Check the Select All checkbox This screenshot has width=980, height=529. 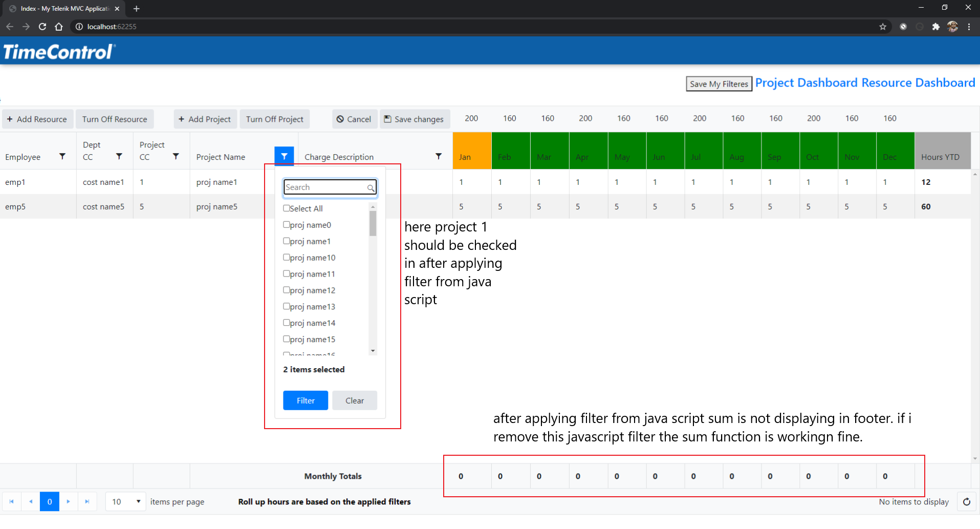pos(287,208)
